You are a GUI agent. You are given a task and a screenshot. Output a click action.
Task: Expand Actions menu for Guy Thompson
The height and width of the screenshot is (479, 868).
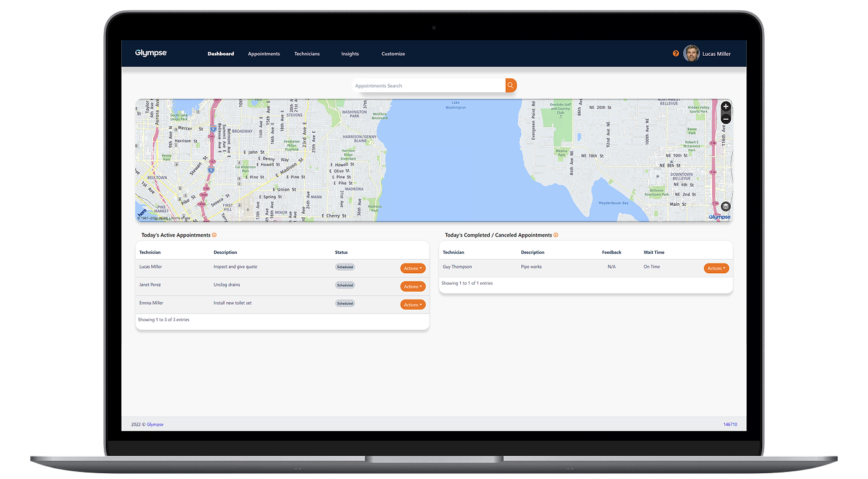click(x=716, y=268)
